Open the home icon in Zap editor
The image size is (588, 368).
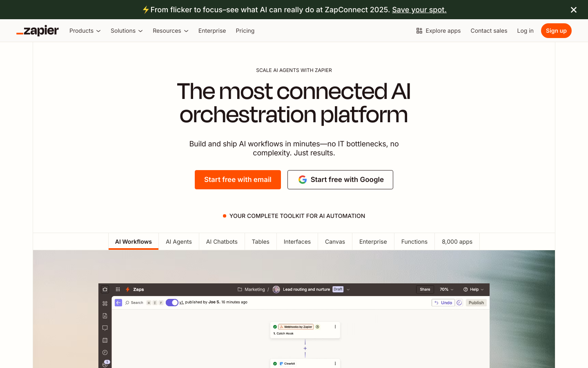105,289
